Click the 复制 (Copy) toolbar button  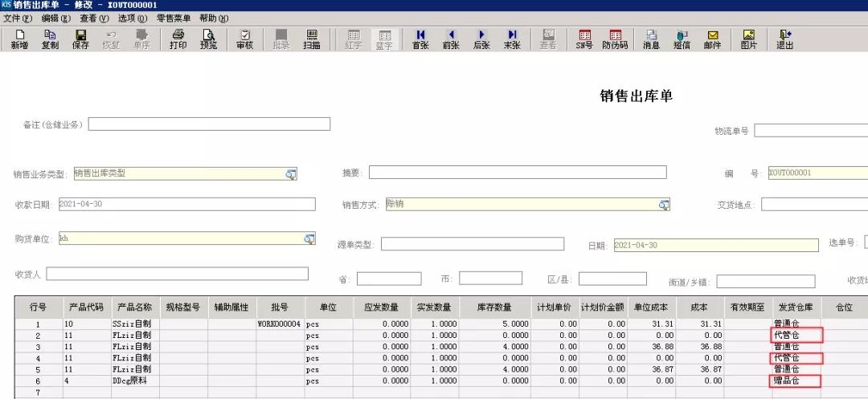[50, 39]
